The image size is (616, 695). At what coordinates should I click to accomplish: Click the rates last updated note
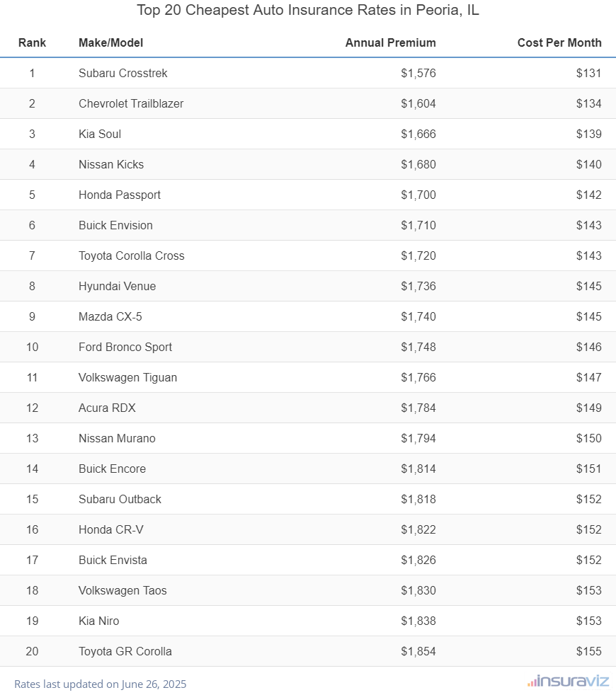click(x=100, y=684)
